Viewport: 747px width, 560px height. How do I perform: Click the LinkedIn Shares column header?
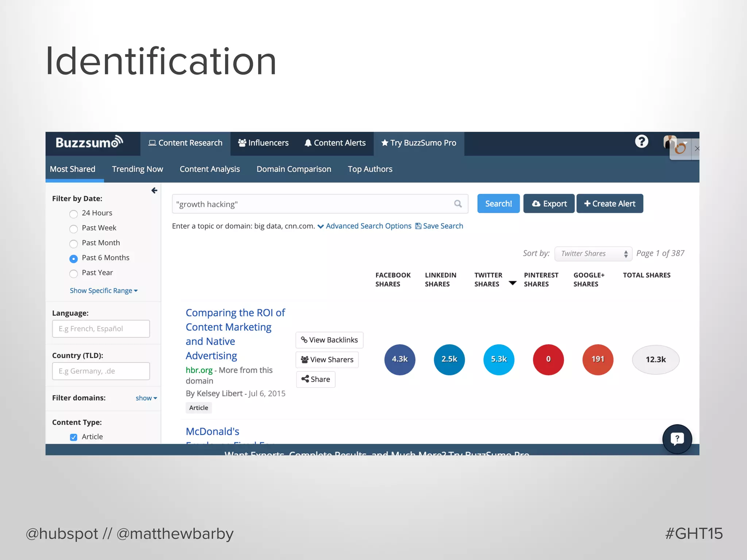tap(441, 280)
